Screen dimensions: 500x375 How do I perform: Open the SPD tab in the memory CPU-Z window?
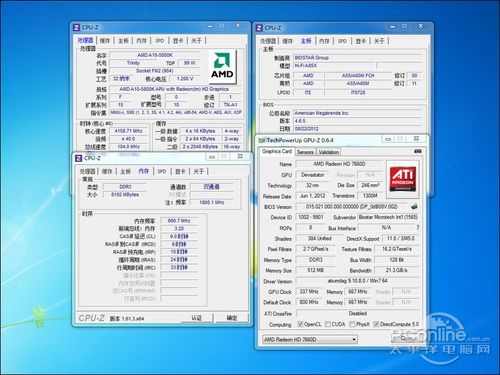pyautogui.click(x=162, y=171)
